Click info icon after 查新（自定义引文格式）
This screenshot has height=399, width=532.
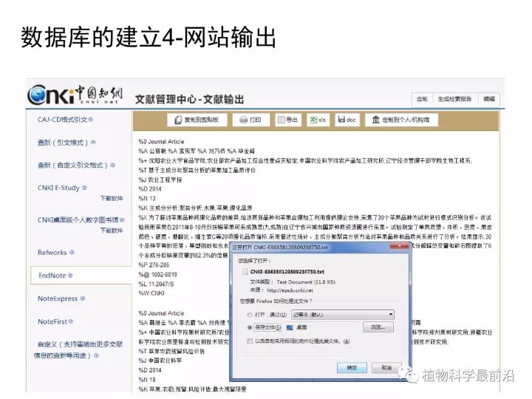113,165
